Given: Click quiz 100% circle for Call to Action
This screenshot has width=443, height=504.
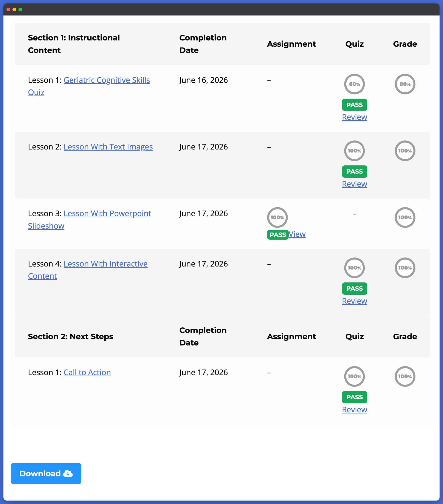Looking at the screenshot, I should [354, 376].
